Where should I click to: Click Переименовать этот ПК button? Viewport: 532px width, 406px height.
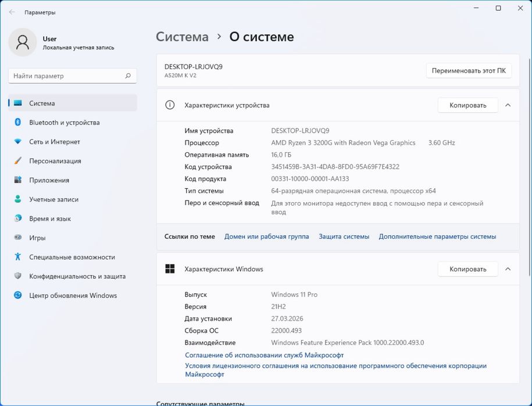click(469, 70)
